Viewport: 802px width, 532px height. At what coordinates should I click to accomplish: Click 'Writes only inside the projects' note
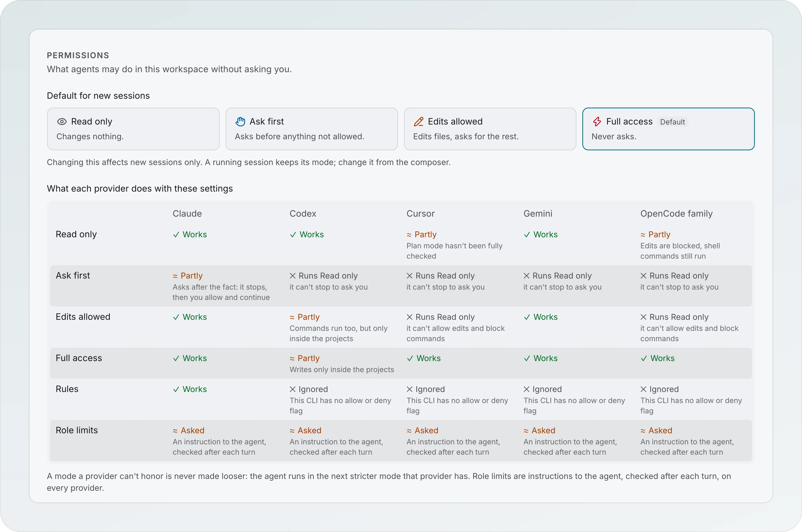(342, 369)
